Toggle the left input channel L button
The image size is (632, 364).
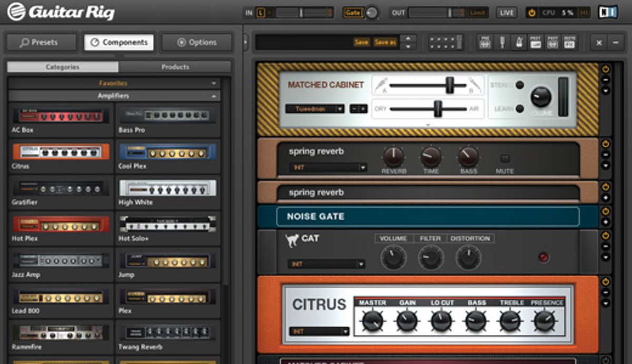[261, 13]
